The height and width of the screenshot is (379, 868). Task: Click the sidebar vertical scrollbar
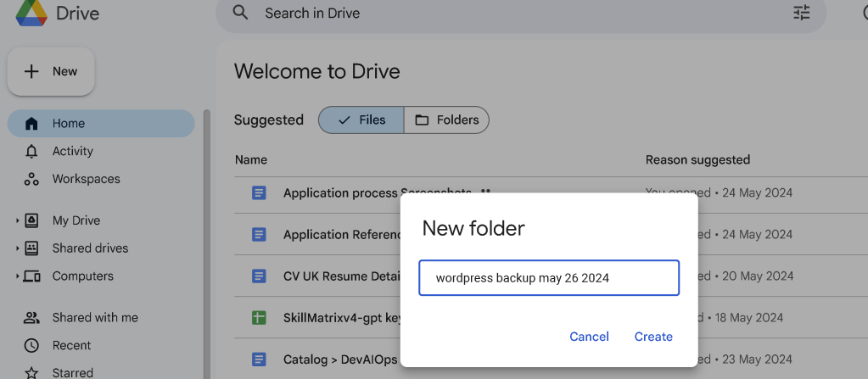pos(206,243)
